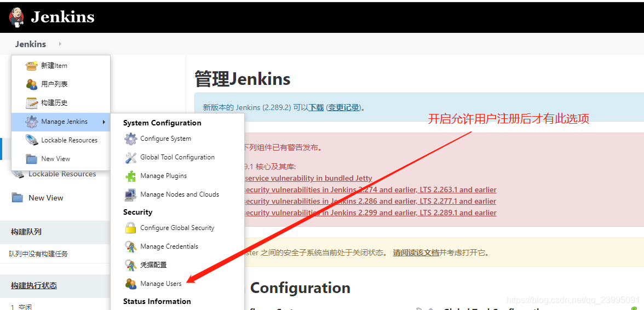Expand the breadcrumb arrow next to Jenkins

pos(60,44)
